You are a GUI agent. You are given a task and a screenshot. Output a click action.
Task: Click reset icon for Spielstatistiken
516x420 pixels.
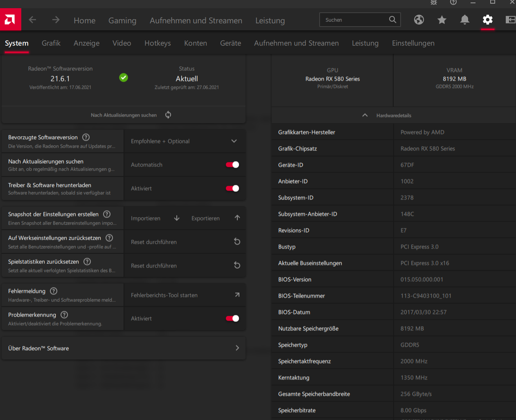237,265
